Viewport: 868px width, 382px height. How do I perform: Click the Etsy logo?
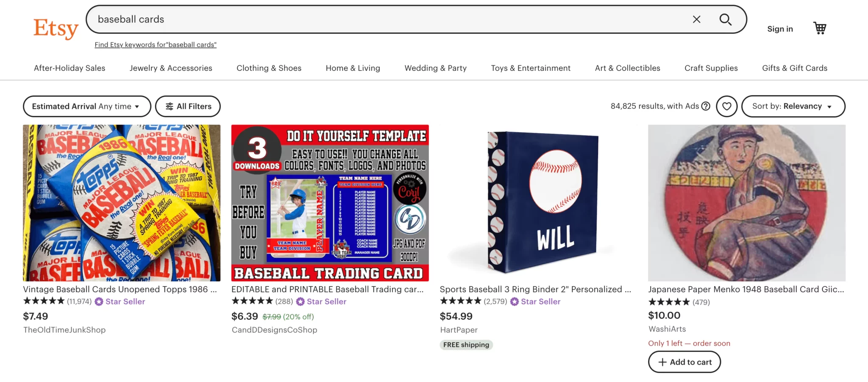(56, 28)
